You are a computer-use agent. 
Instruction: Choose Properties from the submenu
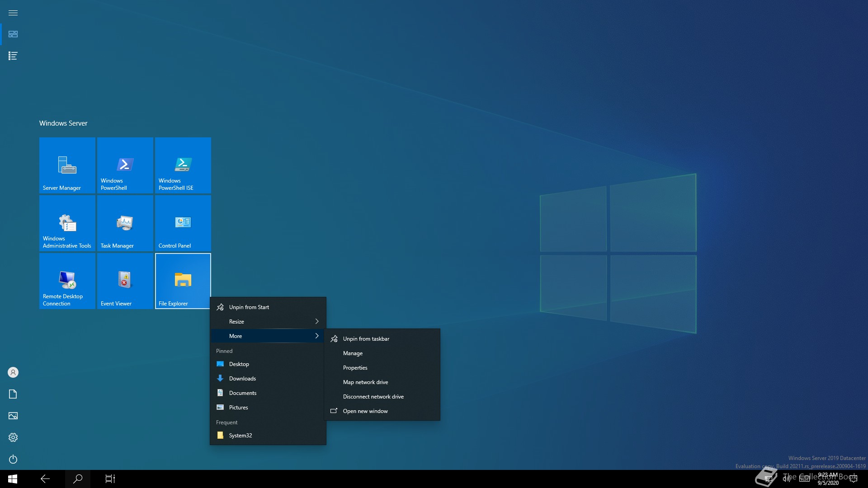click(x=382, y=368)
